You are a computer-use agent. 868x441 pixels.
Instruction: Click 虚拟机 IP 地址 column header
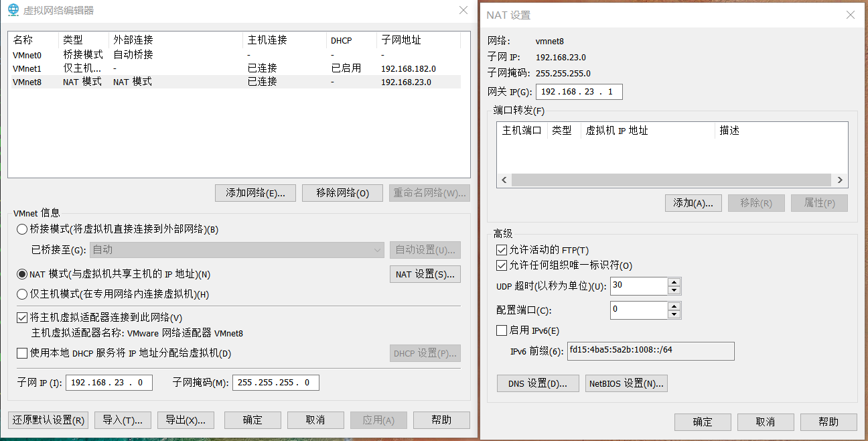[648, 131]
